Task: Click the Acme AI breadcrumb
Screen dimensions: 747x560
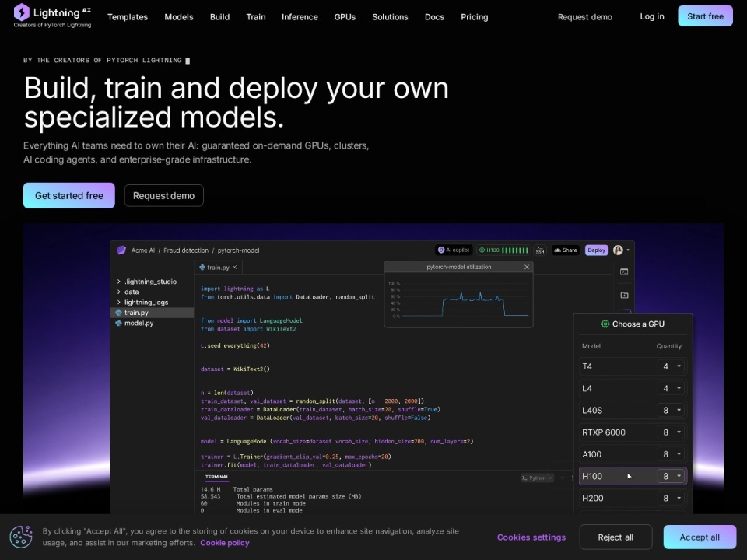Action: pos(143,250)
